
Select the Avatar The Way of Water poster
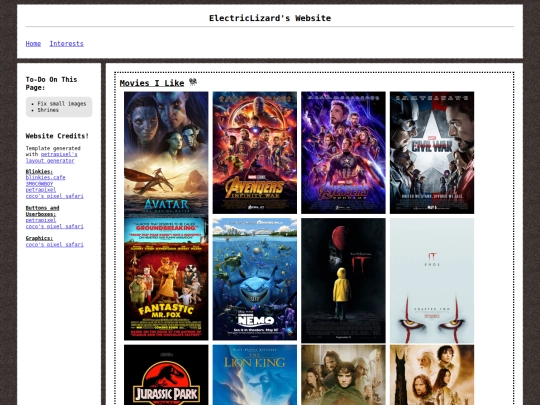[166, 154]
